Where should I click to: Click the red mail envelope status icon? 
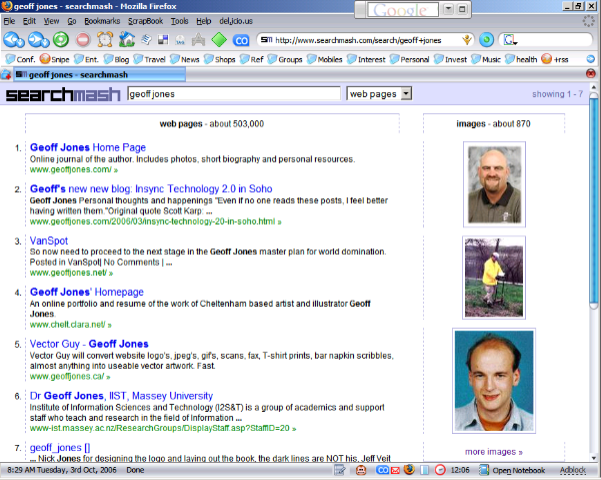click(x=395, y=470)
